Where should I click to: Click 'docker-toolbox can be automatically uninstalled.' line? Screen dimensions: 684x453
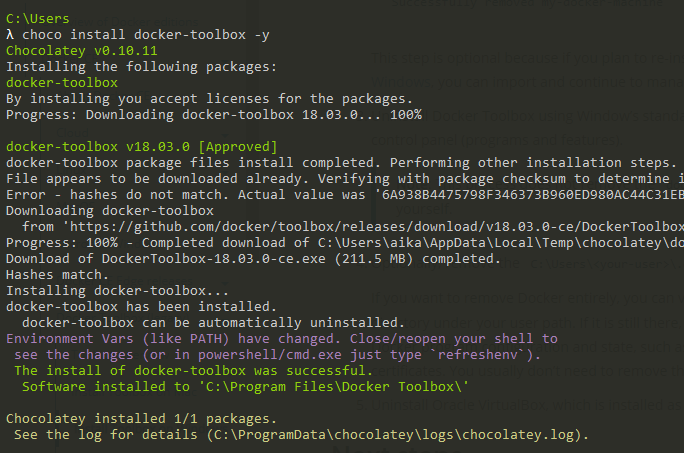coord(213,323)
